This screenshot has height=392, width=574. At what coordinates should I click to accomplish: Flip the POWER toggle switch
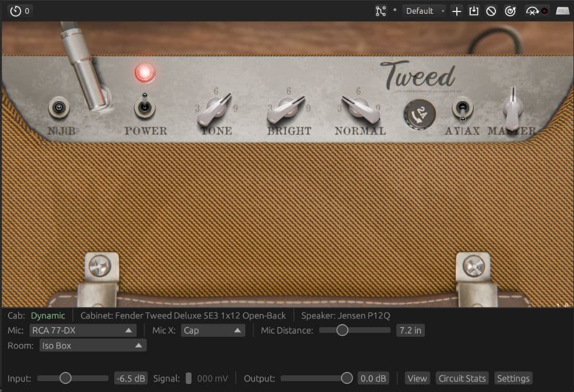(x=145, y=106)
